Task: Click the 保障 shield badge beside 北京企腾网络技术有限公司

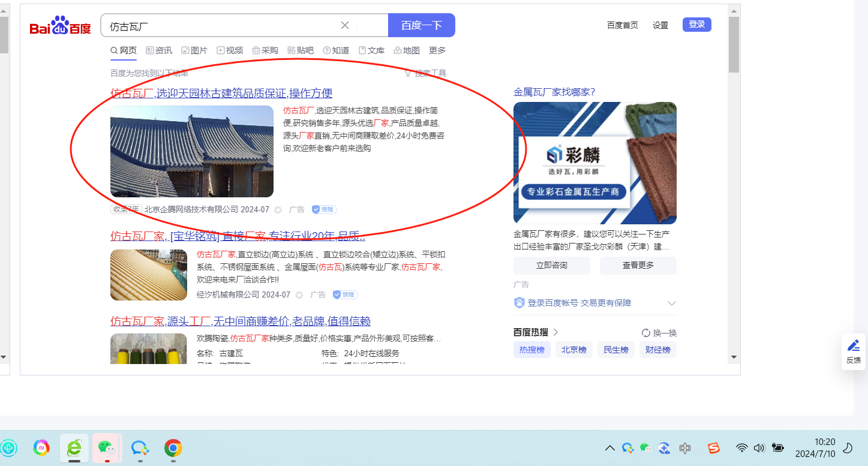Action: (x=324, y=209)
